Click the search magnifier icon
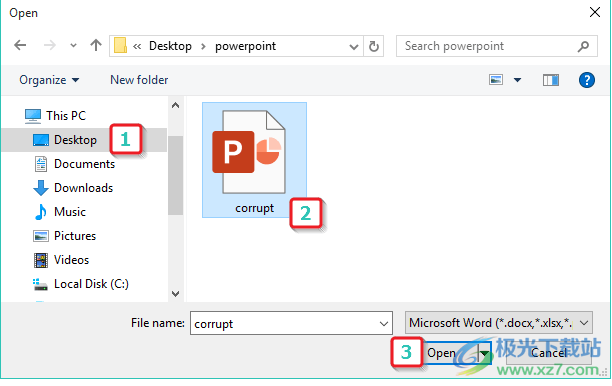The width and height of the screenshot is (612, 386). (x=583, y=46)
